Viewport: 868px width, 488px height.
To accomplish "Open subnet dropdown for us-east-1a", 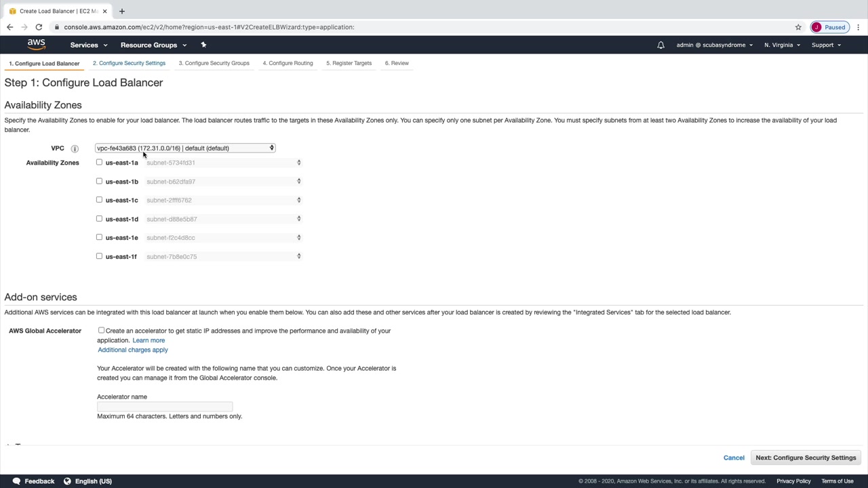I will coord(223,163).
